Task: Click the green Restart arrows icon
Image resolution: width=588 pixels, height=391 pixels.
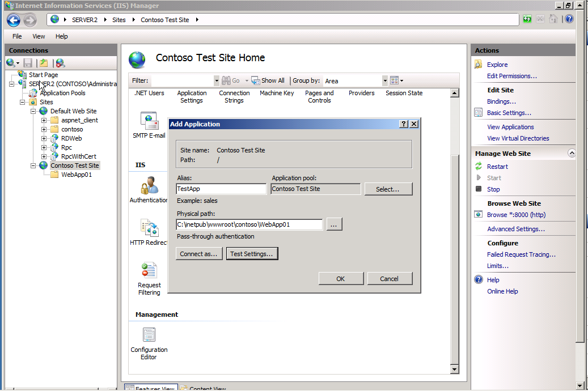Action: (x=479, y=166)
